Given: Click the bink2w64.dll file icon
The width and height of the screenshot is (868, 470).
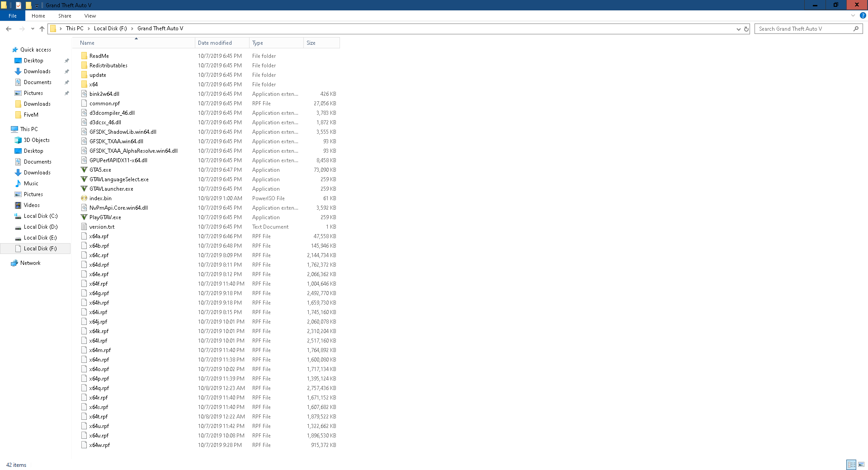Looking at the screenshot, I should click(x=84, y=94).
